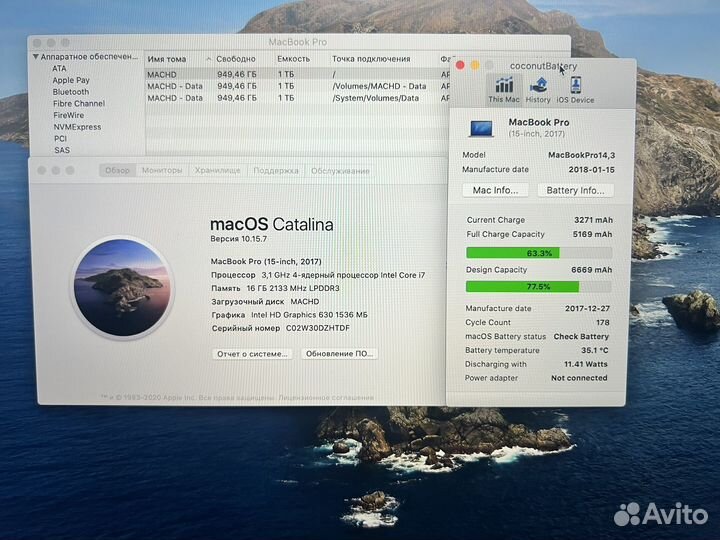Click Current Charge 3271 mAh value

point(593,220)
